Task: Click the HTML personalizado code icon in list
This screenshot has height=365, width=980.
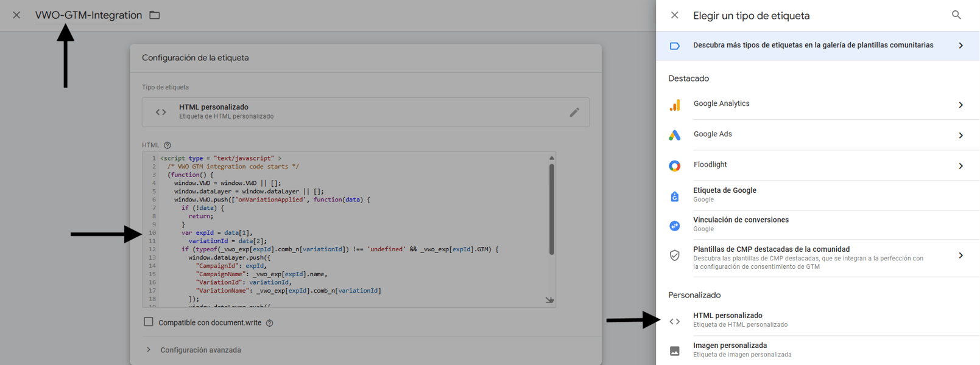Action: 675,321
